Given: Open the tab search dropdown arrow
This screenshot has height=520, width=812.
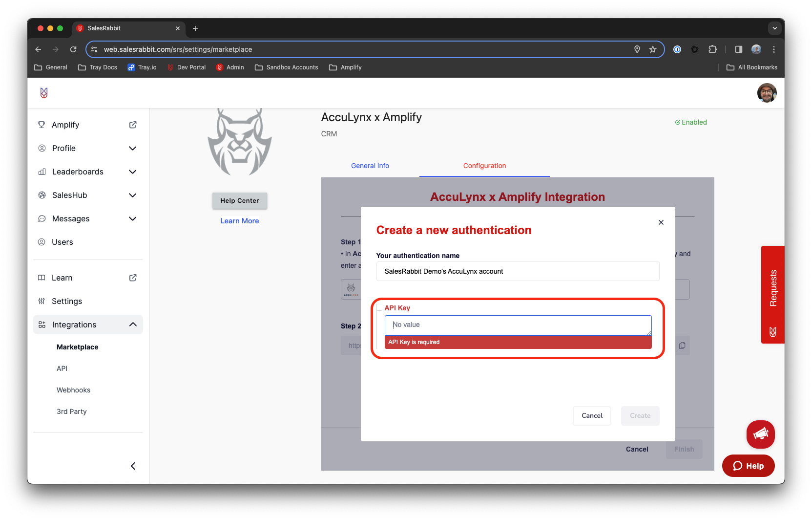Looking at the screenshot, I should point(774,28).
